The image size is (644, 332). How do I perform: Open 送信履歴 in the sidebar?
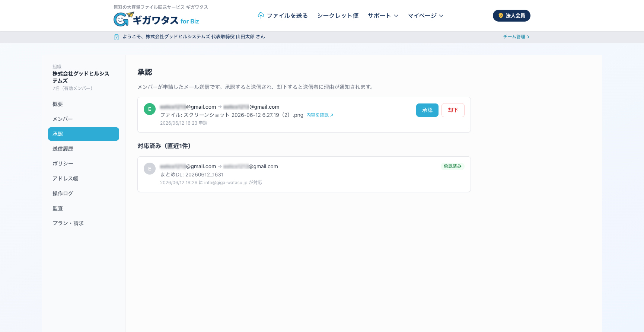pyautogui.click(x=83, y=149)
